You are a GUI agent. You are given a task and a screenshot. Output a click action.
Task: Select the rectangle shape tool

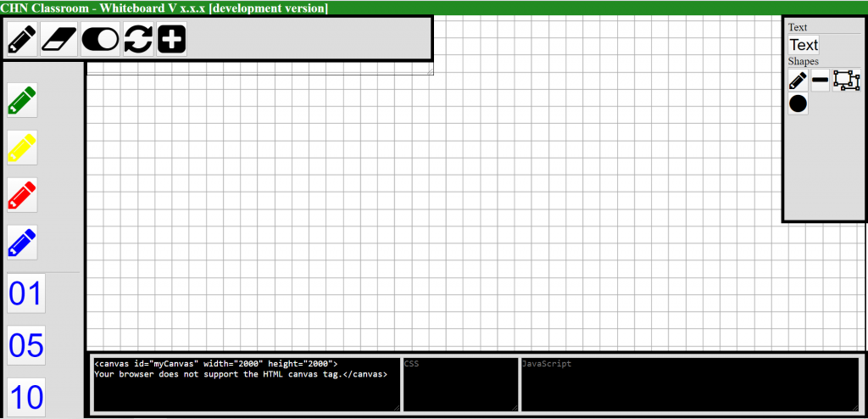coord(846,81)
